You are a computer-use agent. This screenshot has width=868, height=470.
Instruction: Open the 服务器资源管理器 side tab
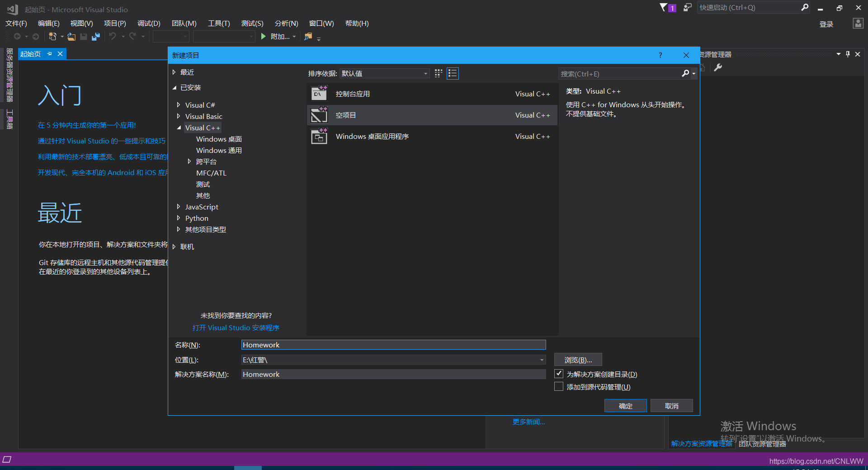point(9,75)
